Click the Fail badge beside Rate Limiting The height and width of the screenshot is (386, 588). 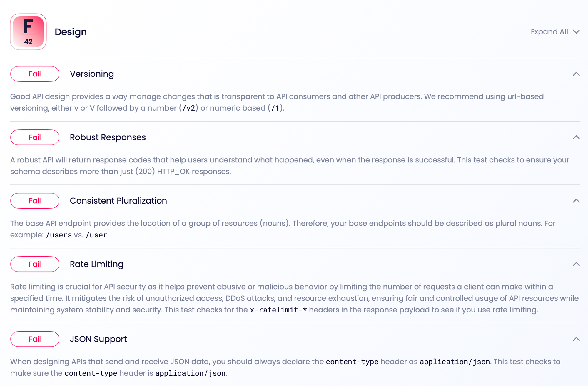[35, 264]
